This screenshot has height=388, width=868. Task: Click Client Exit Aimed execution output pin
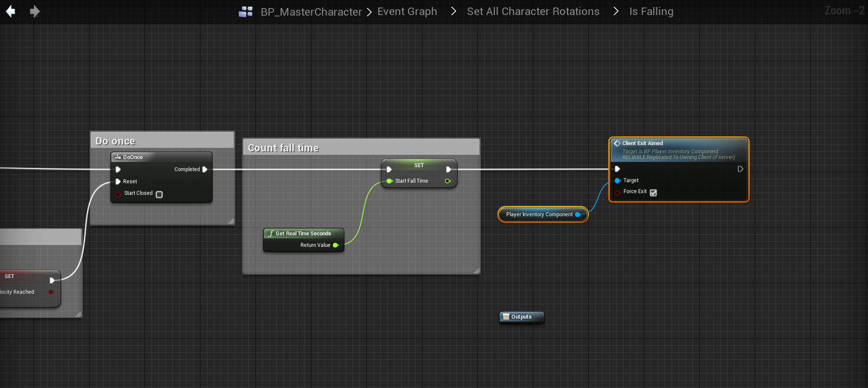(x=740, y=169)
